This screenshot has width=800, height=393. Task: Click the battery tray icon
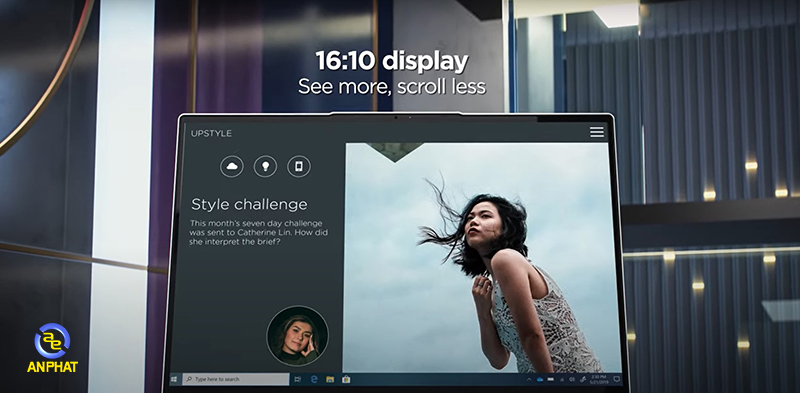(551, 379)
